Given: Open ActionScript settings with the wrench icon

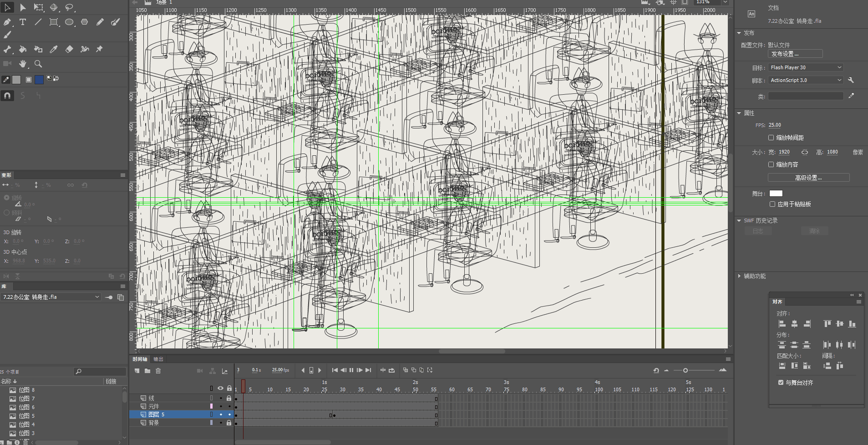Looking at the screenshot, I should [851, 80].
